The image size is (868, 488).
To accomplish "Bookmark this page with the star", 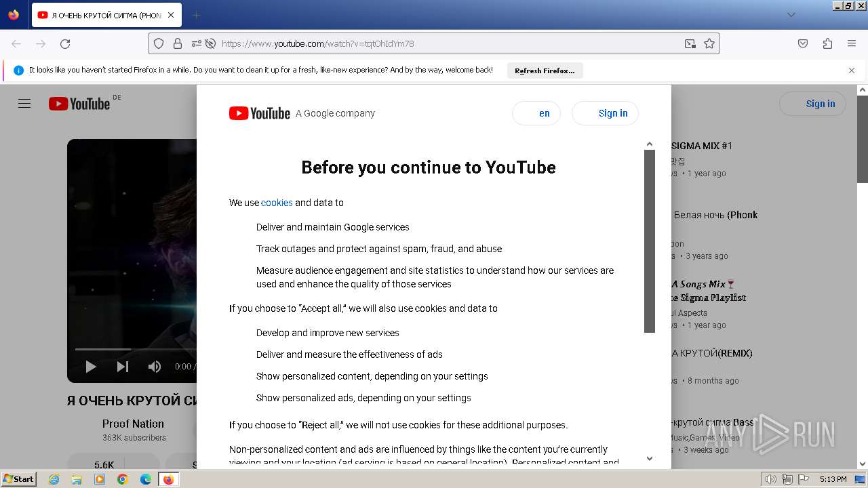I will tap(709, 43).
